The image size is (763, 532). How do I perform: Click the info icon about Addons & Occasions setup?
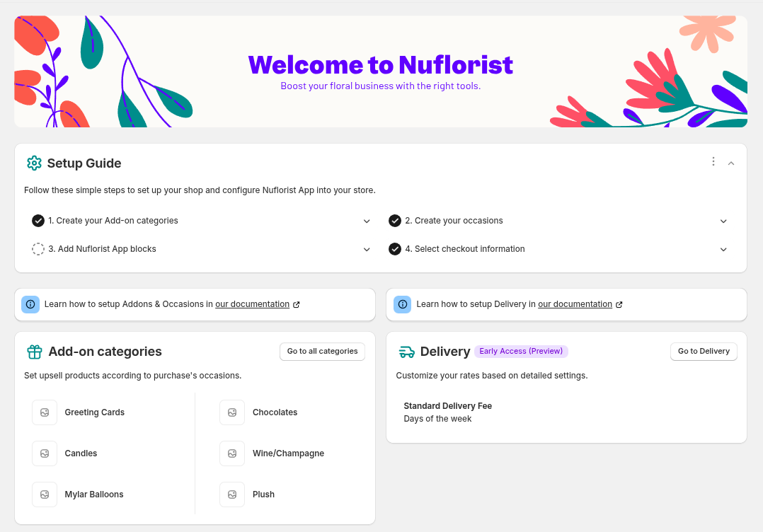(30, 304)
